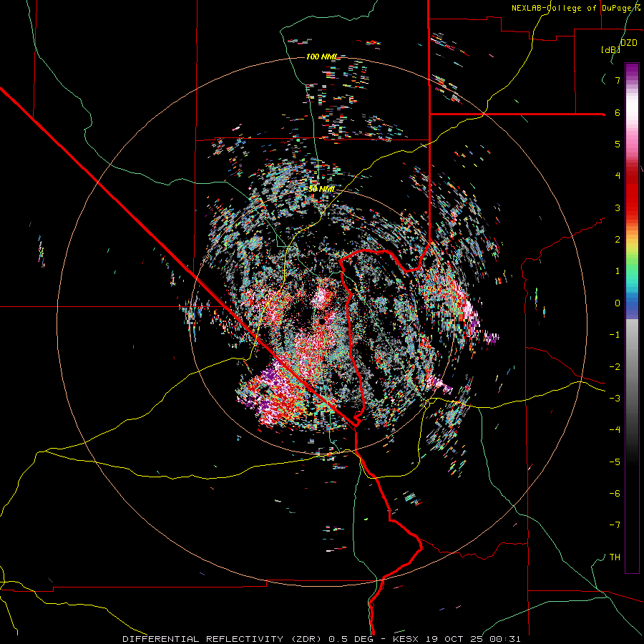Click the TH threshold label on the scale
Image resolution: width=644 pixels, height=644 pixels.
point(615,557)
